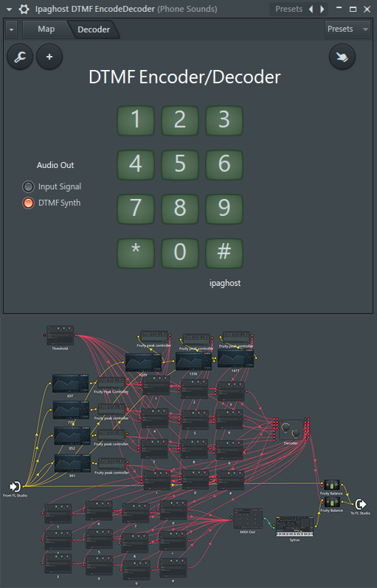377x588 pixels.
Task: Expand the title bar plugin menu arrow
Action: [10, 9]
